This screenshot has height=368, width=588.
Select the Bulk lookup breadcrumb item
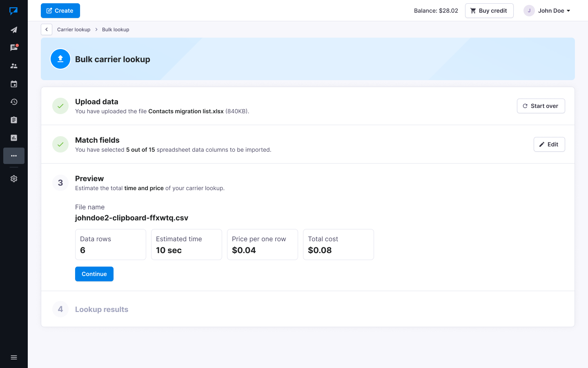116,29
